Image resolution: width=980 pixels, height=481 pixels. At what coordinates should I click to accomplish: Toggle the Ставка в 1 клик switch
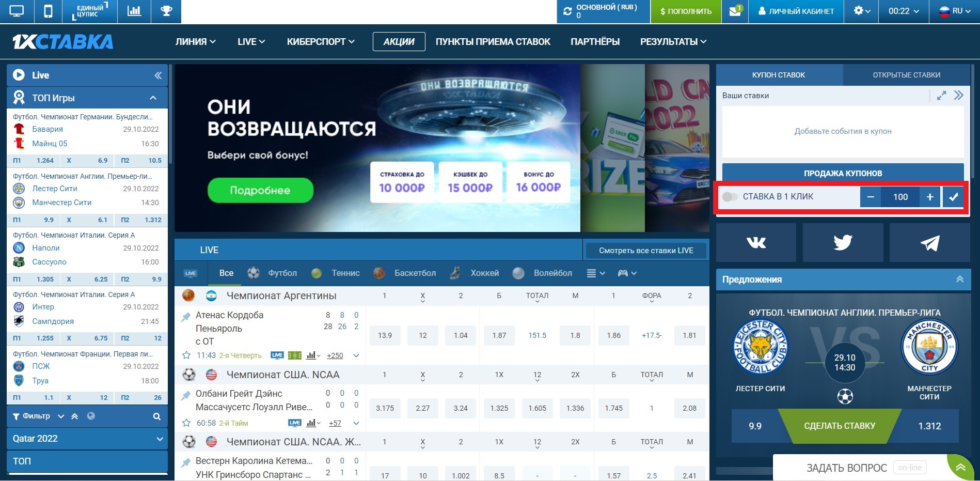730,197
